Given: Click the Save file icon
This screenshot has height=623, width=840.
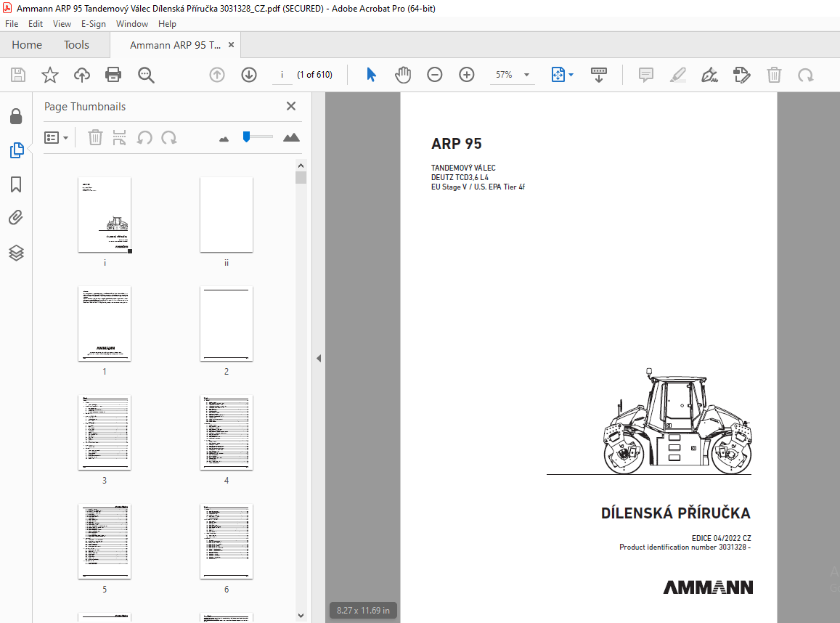Looking at the screenshot, I should tap(18, 75).
